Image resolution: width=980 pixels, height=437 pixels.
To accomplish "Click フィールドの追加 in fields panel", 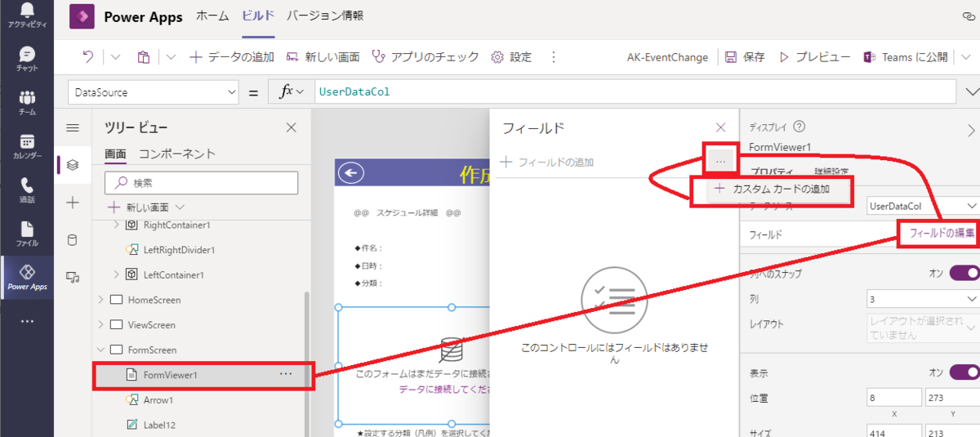I will (x=547, y=162).
